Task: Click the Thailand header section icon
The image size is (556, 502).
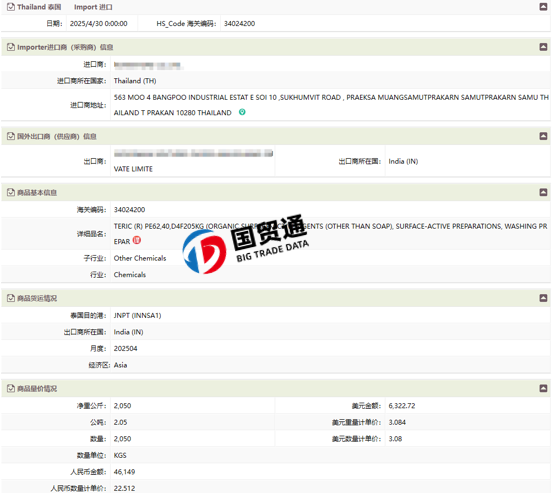Action: [11, 7]
